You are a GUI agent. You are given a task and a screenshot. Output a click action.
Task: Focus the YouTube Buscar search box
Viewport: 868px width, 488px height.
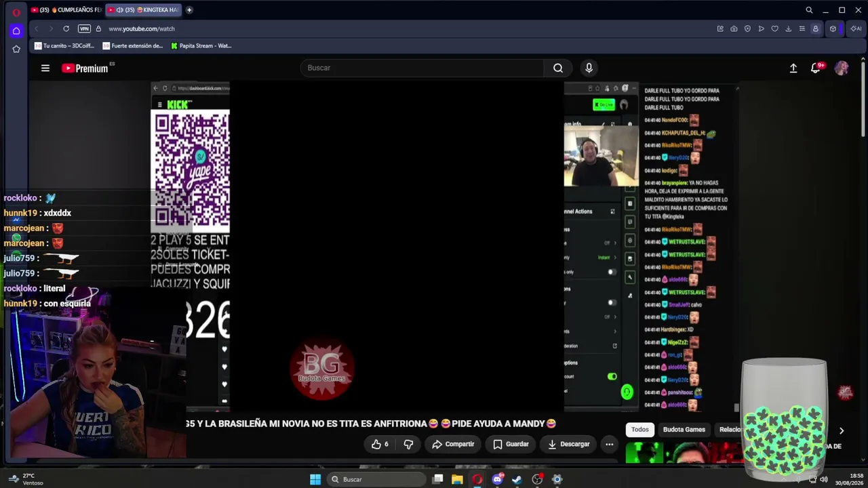(x=422, y=68)
